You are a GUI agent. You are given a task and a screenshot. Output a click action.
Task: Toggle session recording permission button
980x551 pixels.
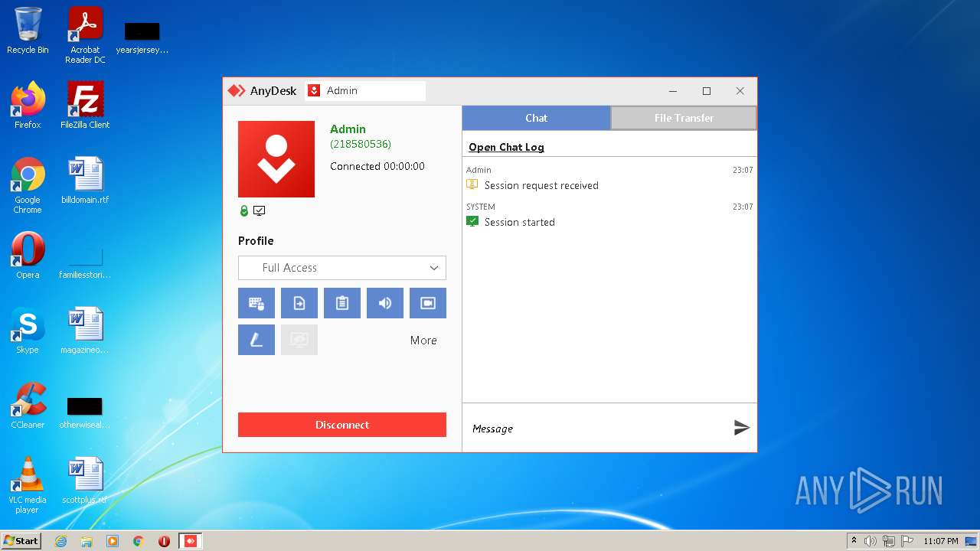click(x=428, y=303)
